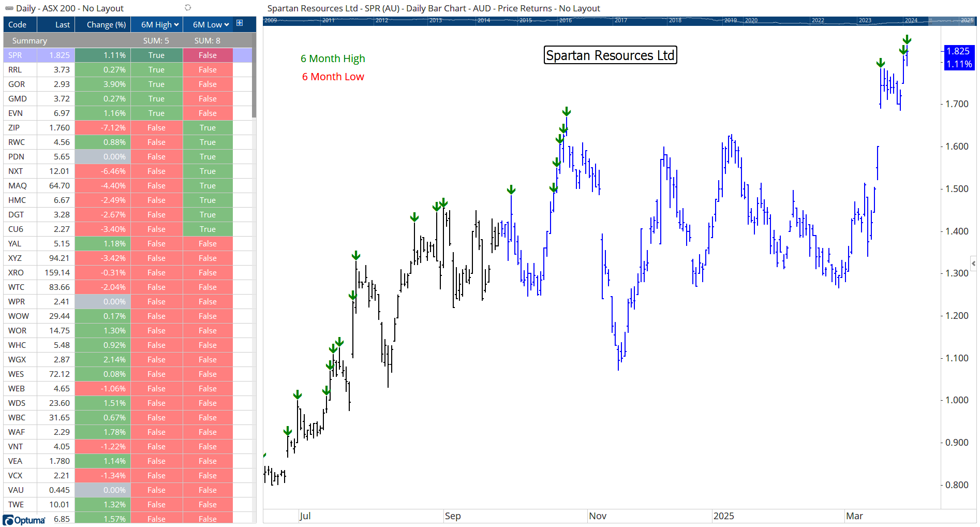This screenshot has height=527, width=980.
Task: Click the 6M High column header label
Action: tap(156, 25)
